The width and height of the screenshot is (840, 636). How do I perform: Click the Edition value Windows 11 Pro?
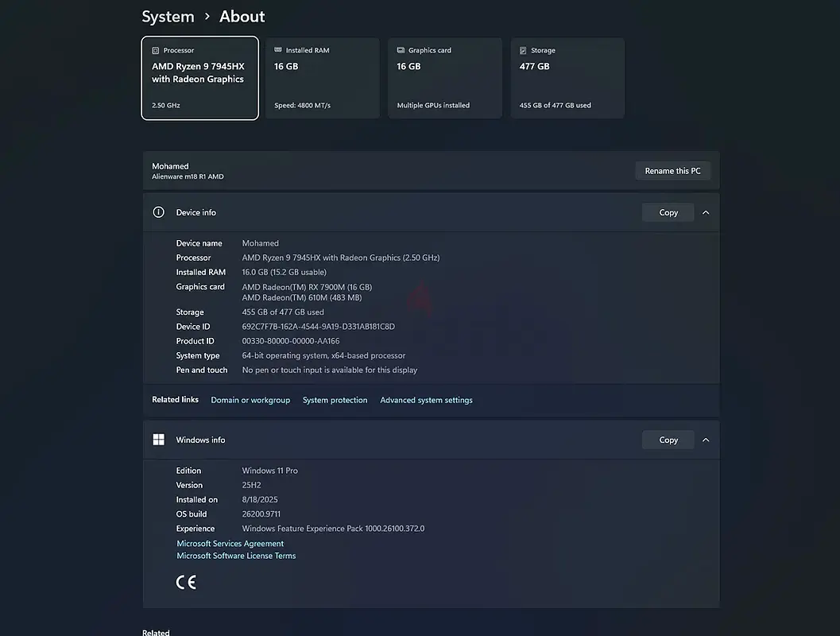pyautogui.click(x=269, y=471)
